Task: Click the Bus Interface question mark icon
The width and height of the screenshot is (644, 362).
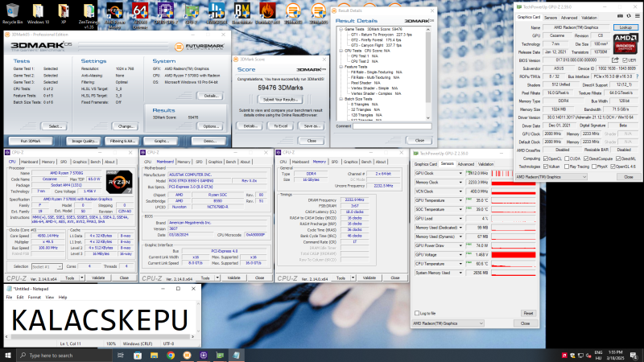Action: 638,76
